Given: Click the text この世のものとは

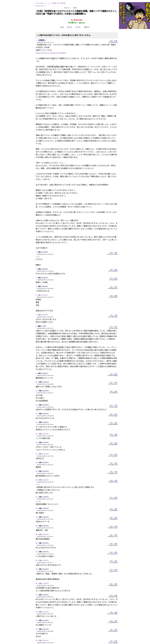Looking at the screenshot, I should pos(43,291).
